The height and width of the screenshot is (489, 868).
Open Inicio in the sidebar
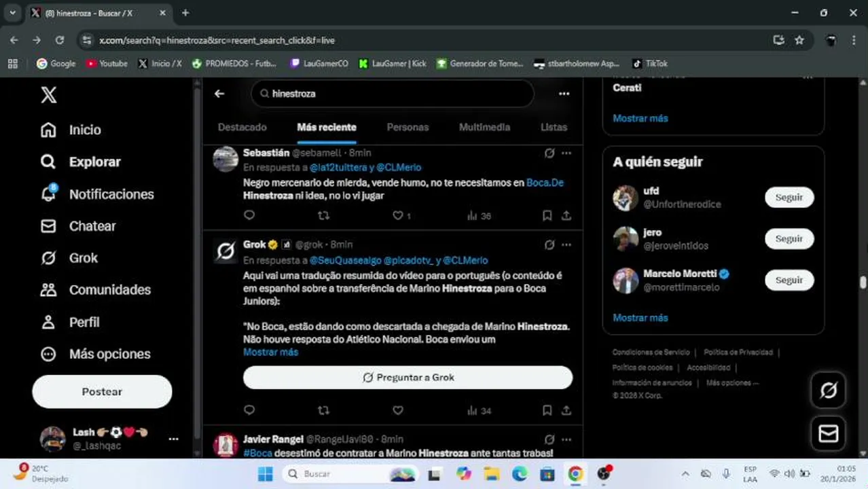click(x=71, y=130)
